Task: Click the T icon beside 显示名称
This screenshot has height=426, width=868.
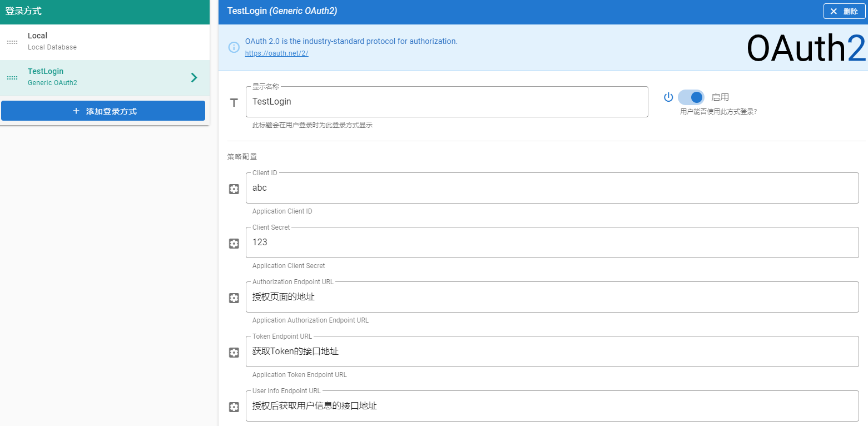Action: (x=234, y=102)
